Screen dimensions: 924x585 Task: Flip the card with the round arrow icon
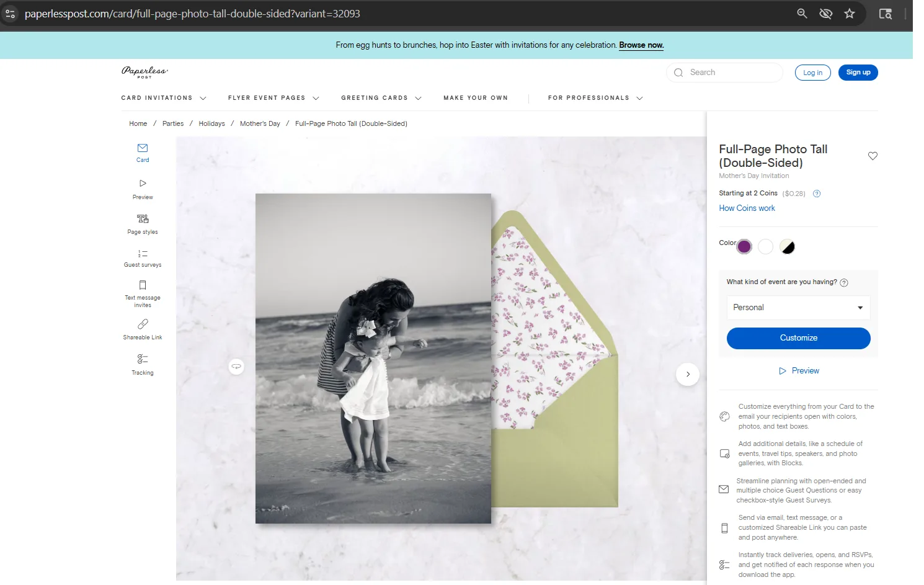coord(236,367)
